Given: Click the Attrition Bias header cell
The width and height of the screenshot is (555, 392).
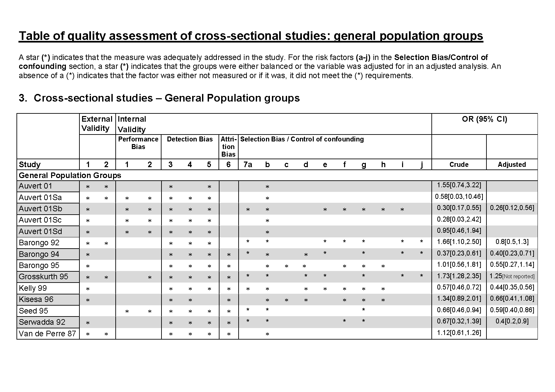Looking at the screenshot, I should click(228, 147).
